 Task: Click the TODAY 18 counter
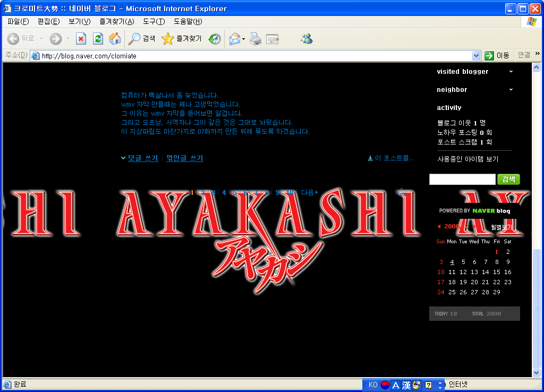pyautogui.click(x=446, y=313)
